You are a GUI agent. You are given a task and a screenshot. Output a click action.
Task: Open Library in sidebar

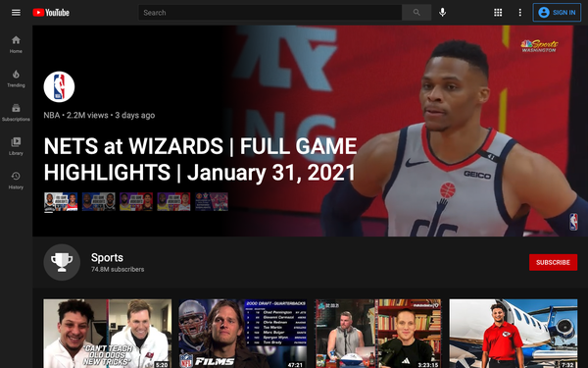(x=16, y=146)
